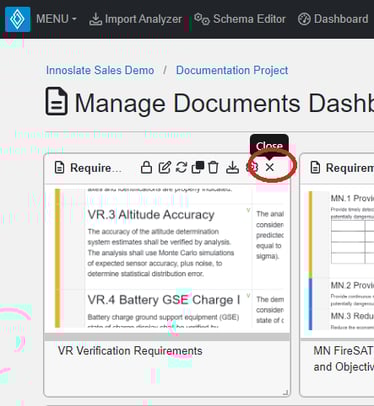Viewport: 374px width, 406px height.
Task: Open the MENU dropdown
Action: 56,19
